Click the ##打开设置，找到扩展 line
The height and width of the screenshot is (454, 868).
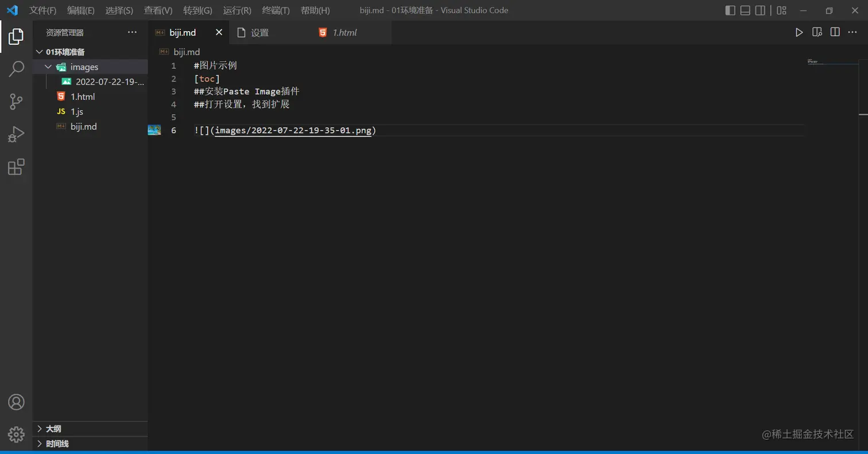pyautogui.click(x=242, y=104)
